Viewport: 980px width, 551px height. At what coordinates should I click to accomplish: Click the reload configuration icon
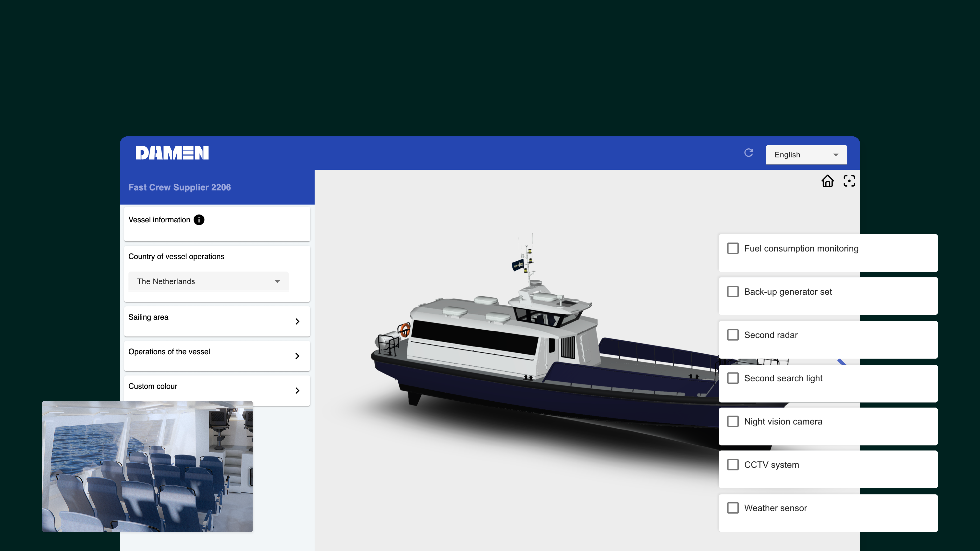[x=749, y=153]
